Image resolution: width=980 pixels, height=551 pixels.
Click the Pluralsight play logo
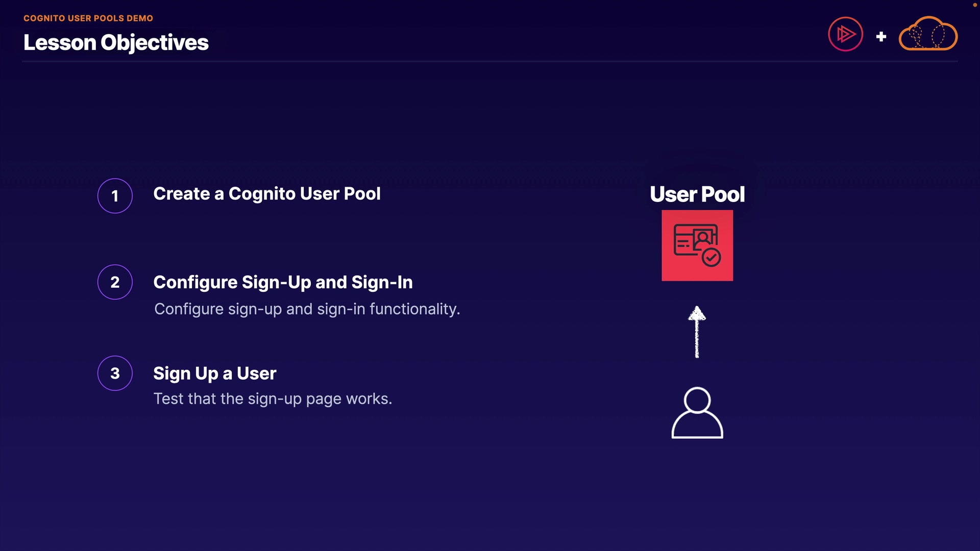[x=845, y=34]
